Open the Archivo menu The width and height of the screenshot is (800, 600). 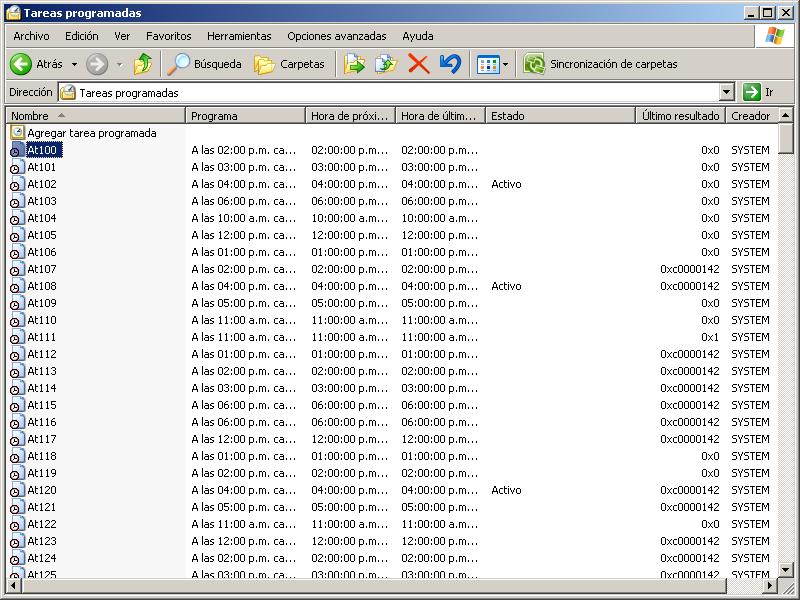(x=31, y=36)
